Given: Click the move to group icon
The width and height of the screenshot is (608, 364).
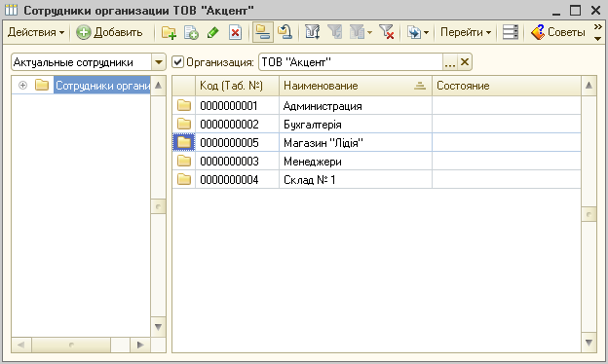Looking at the screenshot, I should click(285, 32).
